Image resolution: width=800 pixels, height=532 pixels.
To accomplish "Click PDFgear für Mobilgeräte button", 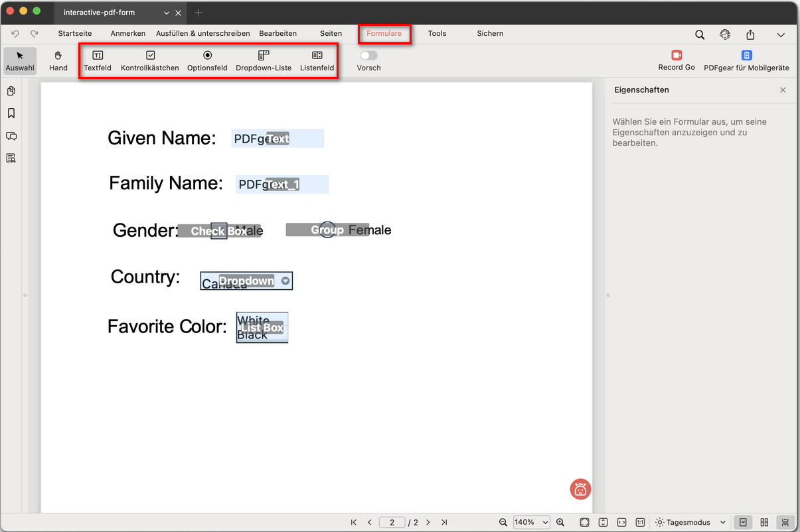I will [x=746, y=60].
